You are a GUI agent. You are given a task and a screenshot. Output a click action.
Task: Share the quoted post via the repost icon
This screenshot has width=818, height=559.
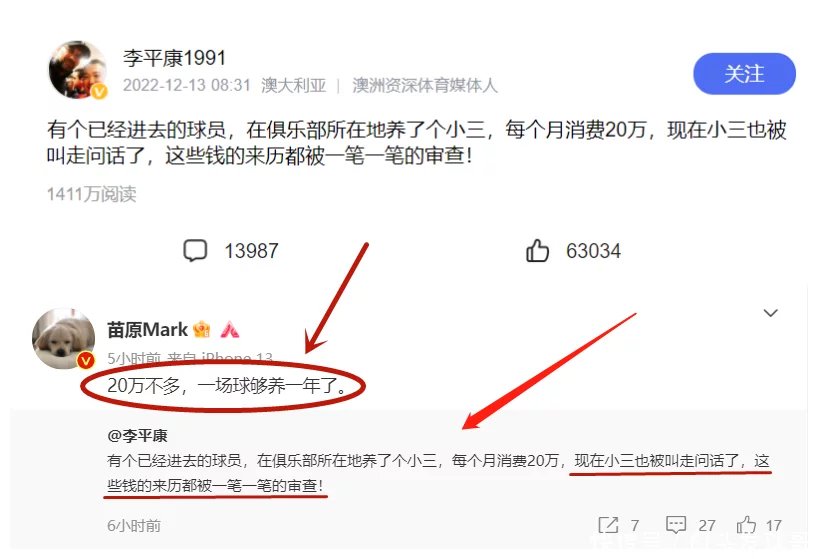click(608, 525)
